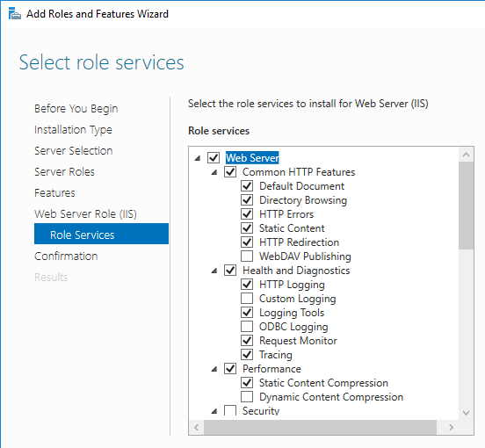The image size is (485, 448).
Task: Enable the WebDAV Publishing checkbox
Action: point(247,257)
